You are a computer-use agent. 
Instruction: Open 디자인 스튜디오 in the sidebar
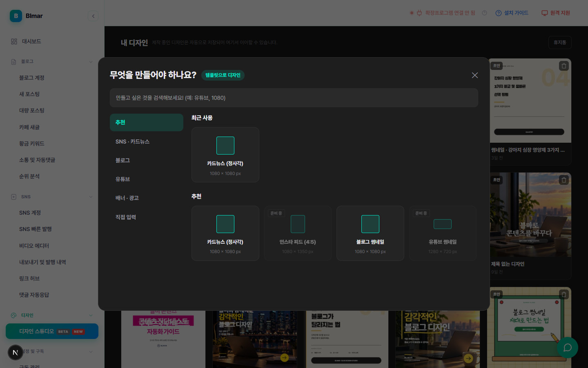52,331
